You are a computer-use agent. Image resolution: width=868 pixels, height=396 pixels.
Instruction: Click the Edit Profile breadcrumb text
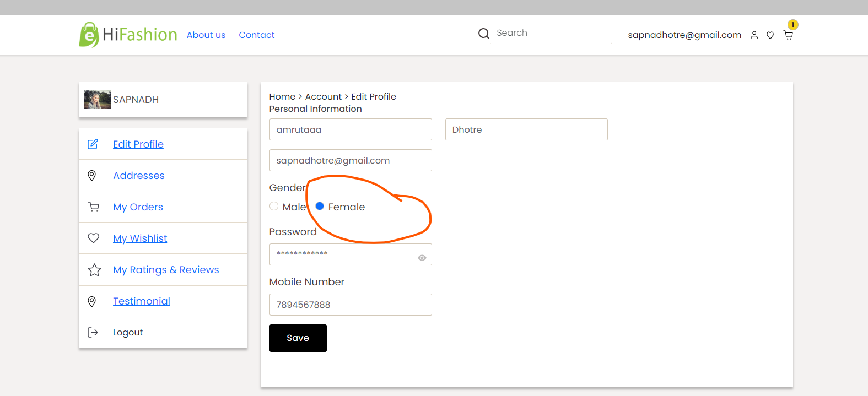click(x=374, y=97)
